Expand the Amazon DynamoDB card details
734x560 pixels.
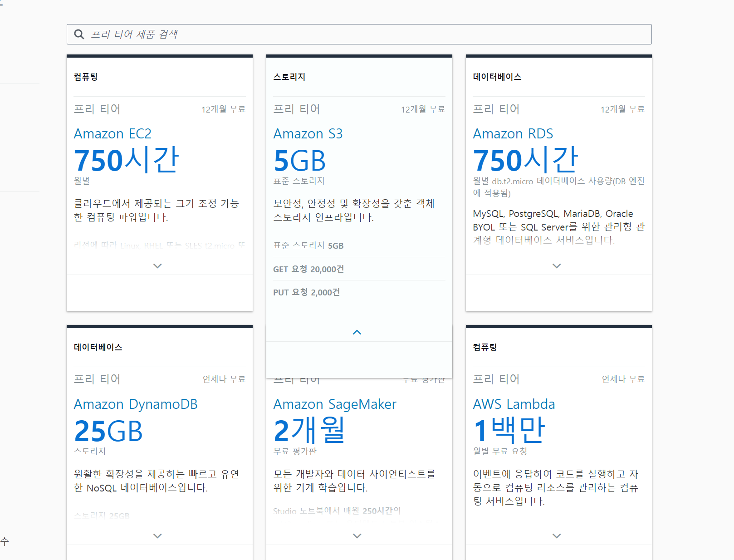point(157,536)
